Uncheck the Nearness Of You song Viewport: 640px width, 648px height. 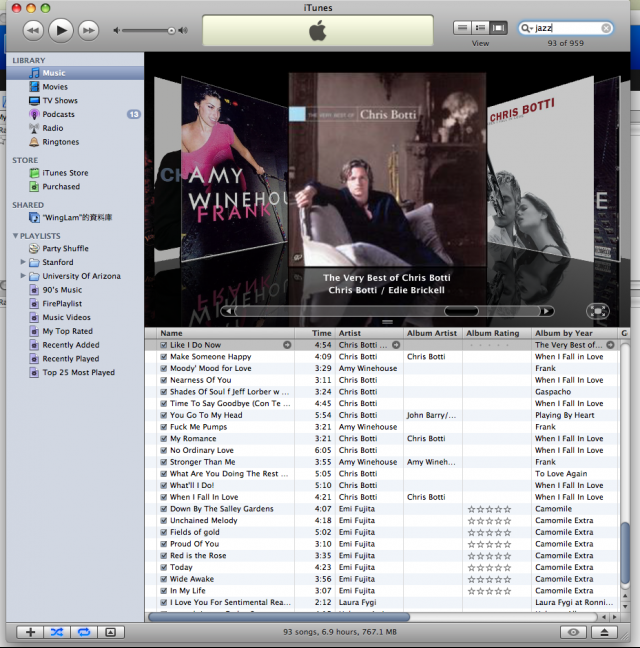click(x=164, y=380)
